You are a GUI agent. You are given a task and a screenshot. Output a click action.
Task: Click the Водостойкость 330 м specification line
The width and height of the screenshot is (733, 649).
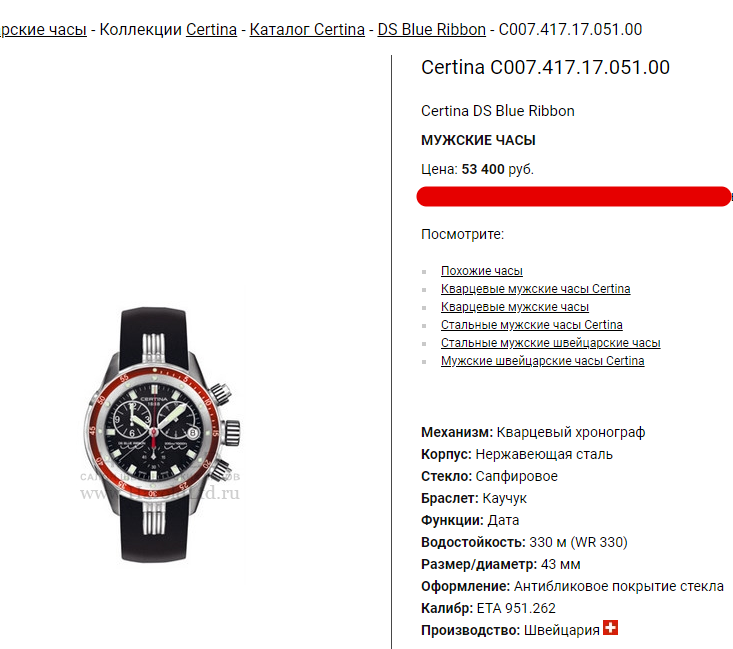(x=524, y=542)
